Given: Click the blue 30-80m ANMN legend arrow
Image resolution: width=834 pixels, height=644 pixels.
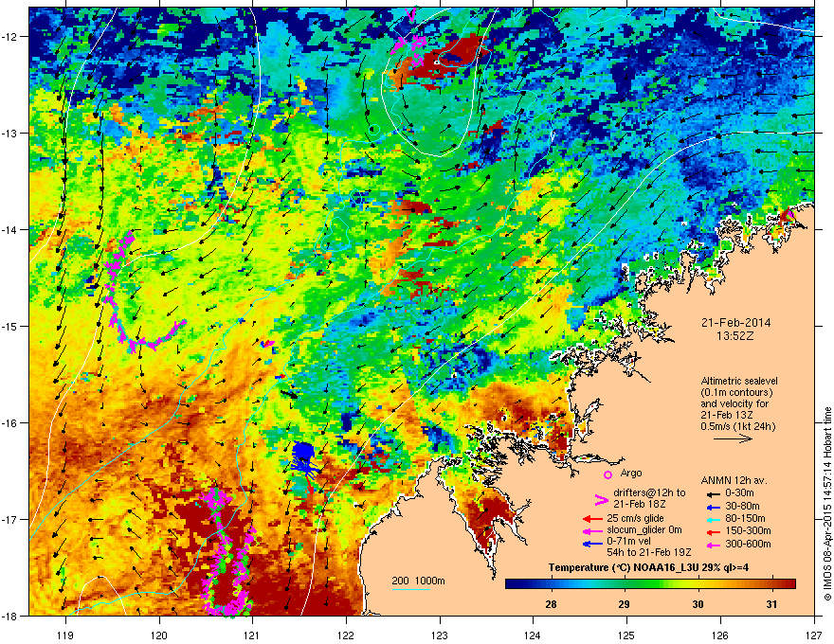Looking at the screenshot, I should pos(714,507).
